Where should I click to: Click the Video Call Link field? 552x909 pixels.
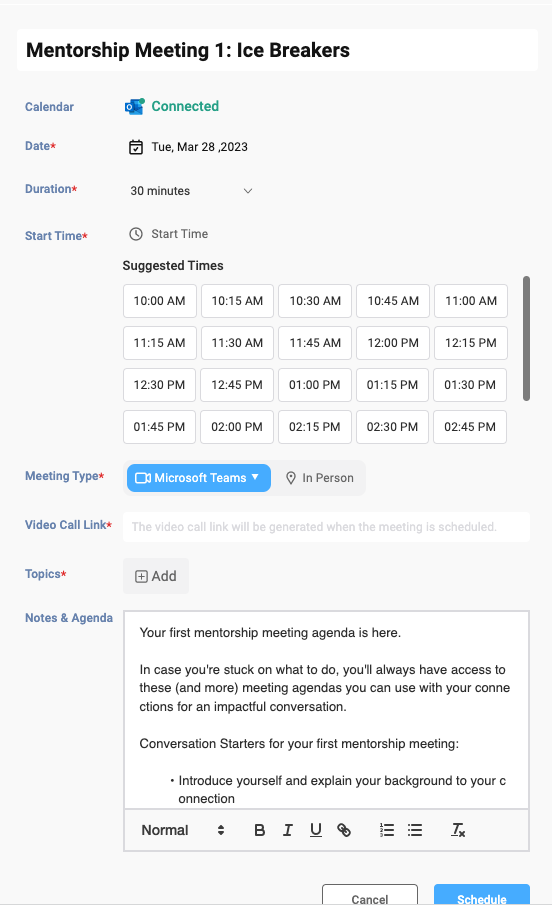pos(326,527)
